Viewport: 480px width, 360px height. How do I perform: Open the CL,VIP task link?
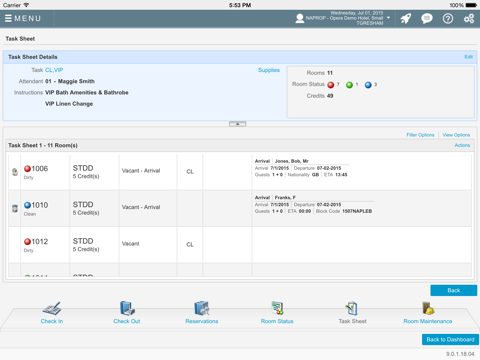(54, 70)
